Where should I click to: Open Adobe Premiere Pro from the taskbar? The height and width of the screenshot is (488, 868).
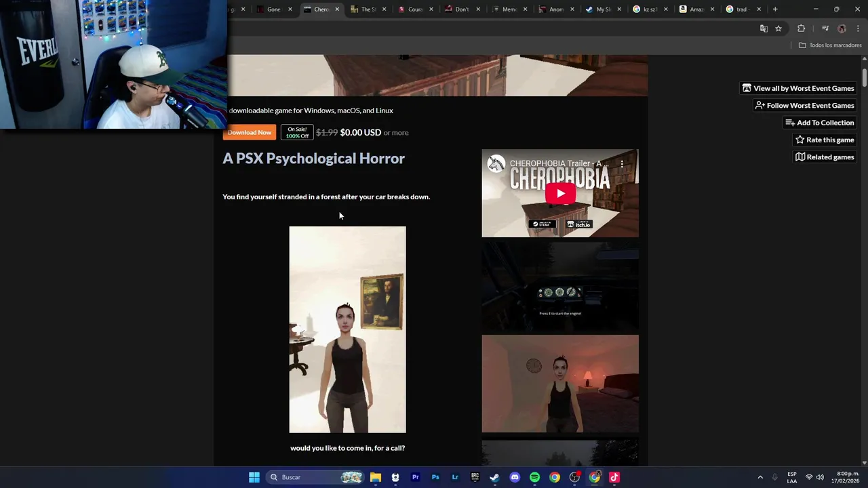point(416,477)
